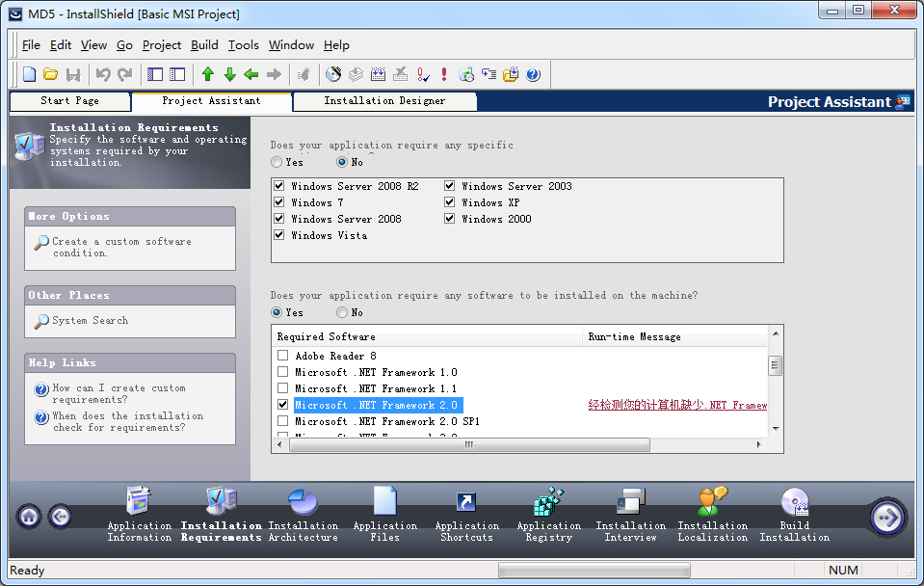Click the green down arrow icon
The height and width of the screenshot is (586, 924).
230,74
